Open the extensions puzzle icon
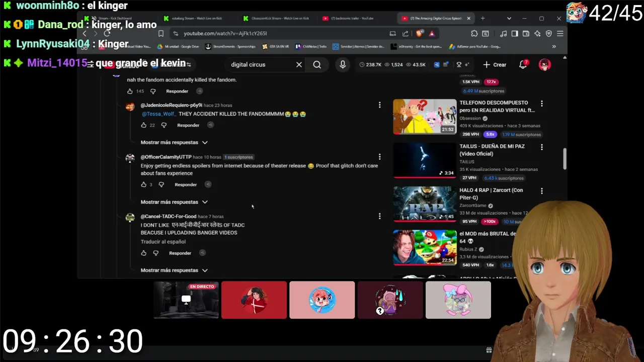 click(x=474, y=34)
